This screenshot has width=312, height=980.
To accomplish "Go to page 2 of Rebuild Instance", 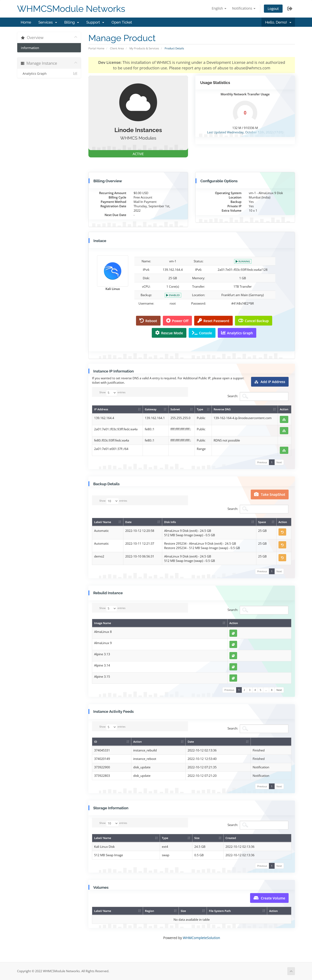I will [244, 690].
